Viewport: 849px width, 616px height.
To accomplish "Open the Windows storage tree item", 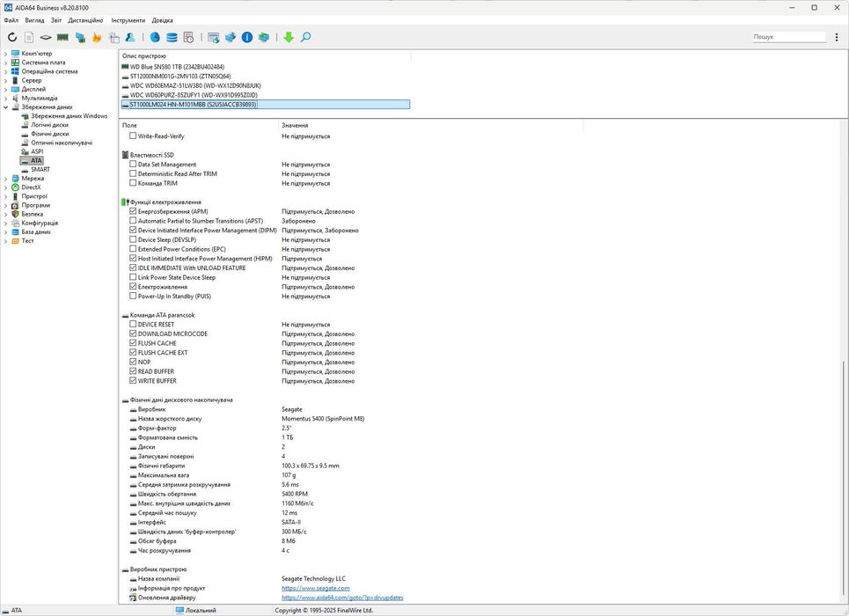I will click(x=69, y=116).
